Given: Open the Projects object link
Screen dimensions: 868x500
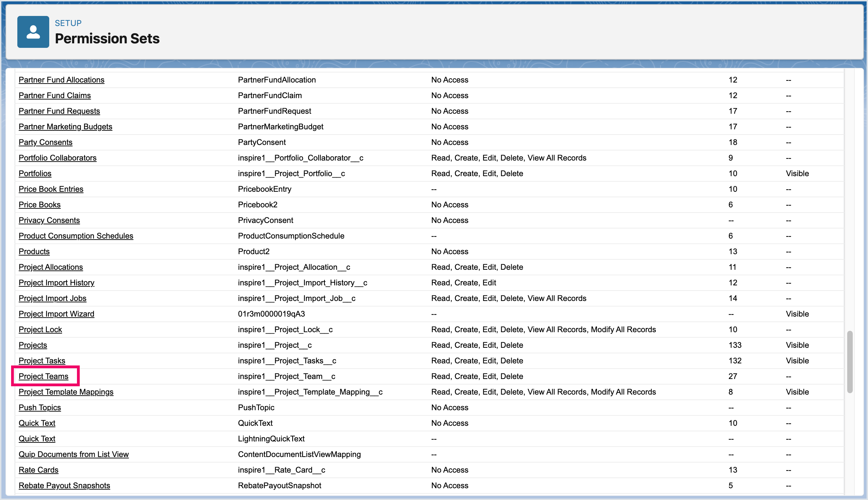Looking at the screenshot, I should pos(33,345).
